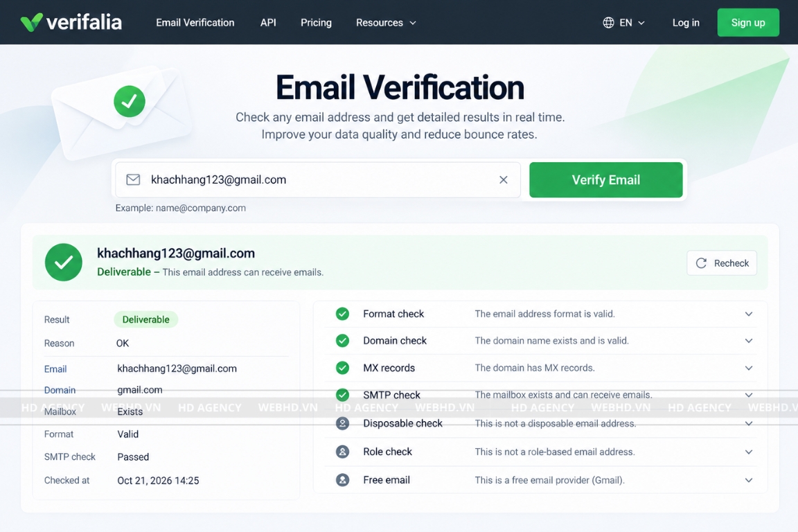798x532 pixels.
Task: Click the 'gmail.com' domain value
Action: coord(140,390)
